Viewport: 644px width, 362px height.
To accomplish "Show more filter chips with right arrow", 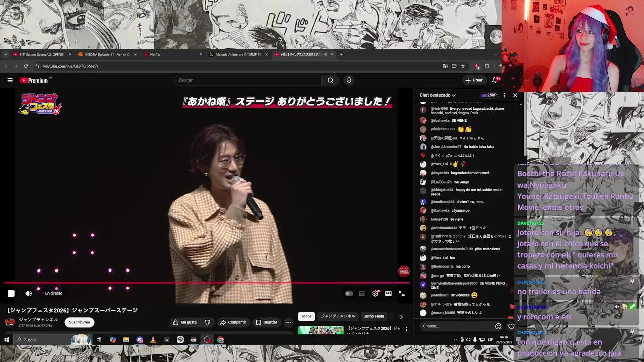I will click(x=401, y=317).
